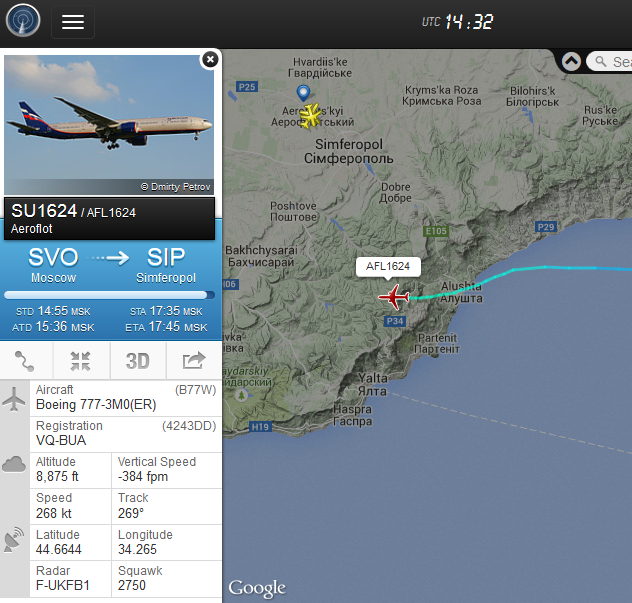Click the share flight icon
Viewport: 632px width, 603px height.
pos(194,361)
